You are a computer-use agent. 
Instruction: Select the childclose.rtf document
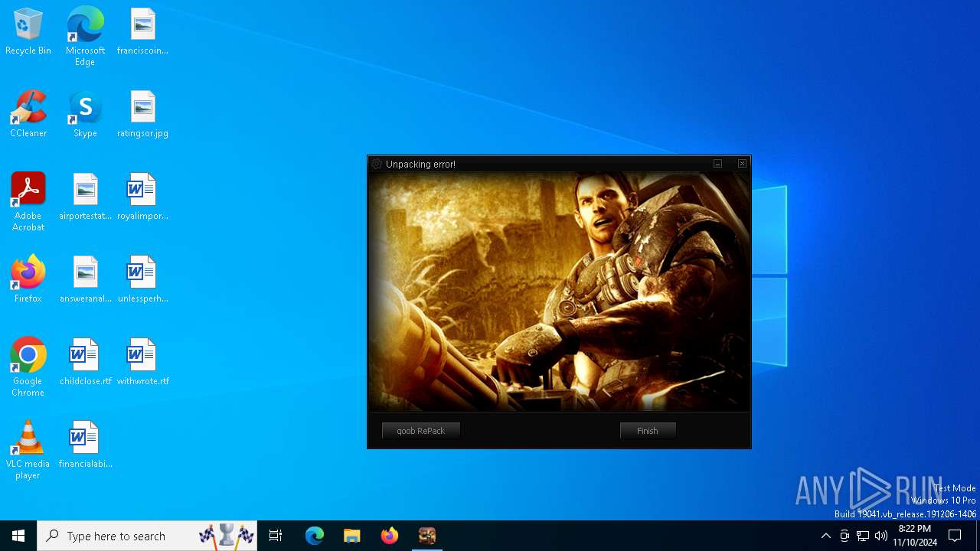[x=85, y=363]
